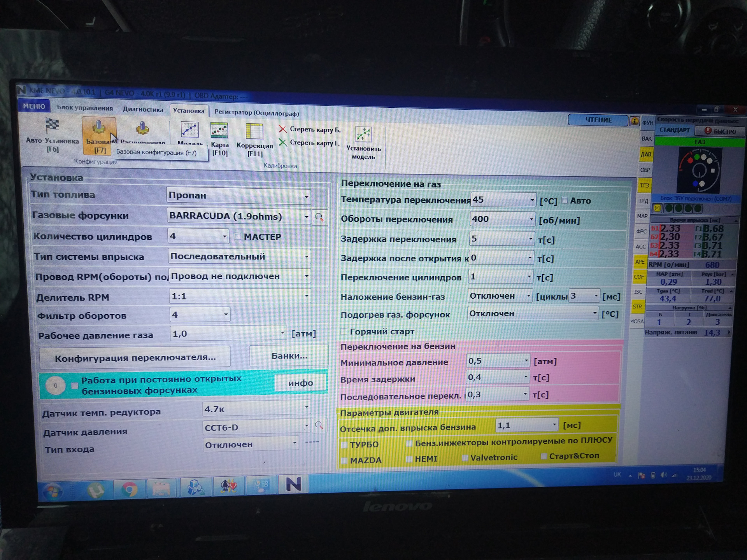Open Делитель RPM dropdown
Viewport: 747px width, 560px height.
pyautogui.click(x=240, y=296)
